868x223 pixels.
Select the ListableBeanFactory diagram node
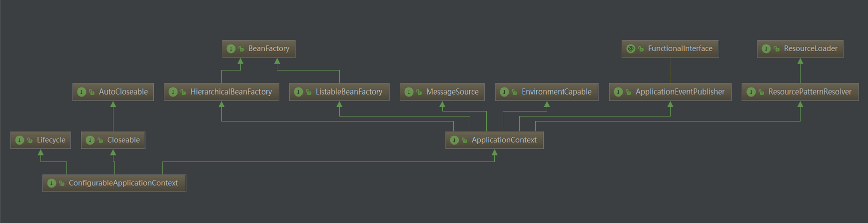[339, 92]
